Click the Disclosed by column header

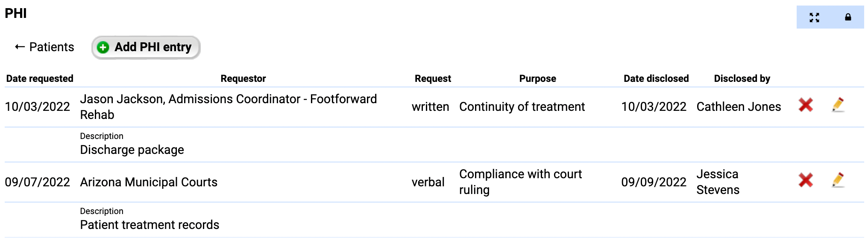pos(742,78)
